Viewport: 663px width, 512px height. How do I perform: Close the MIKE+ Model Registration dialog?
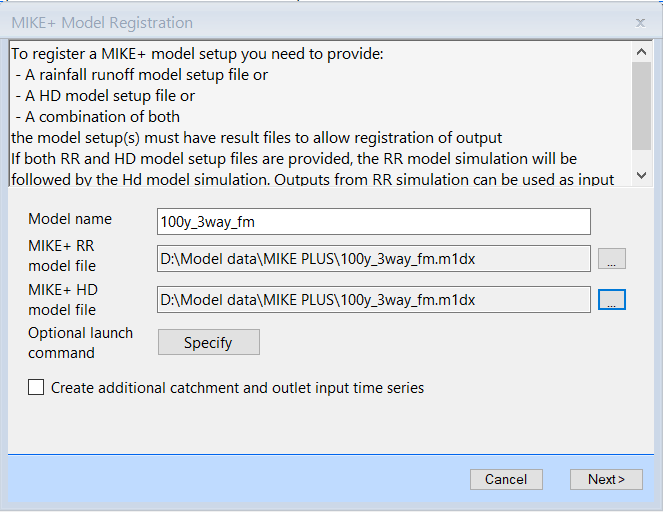point(640,23)
